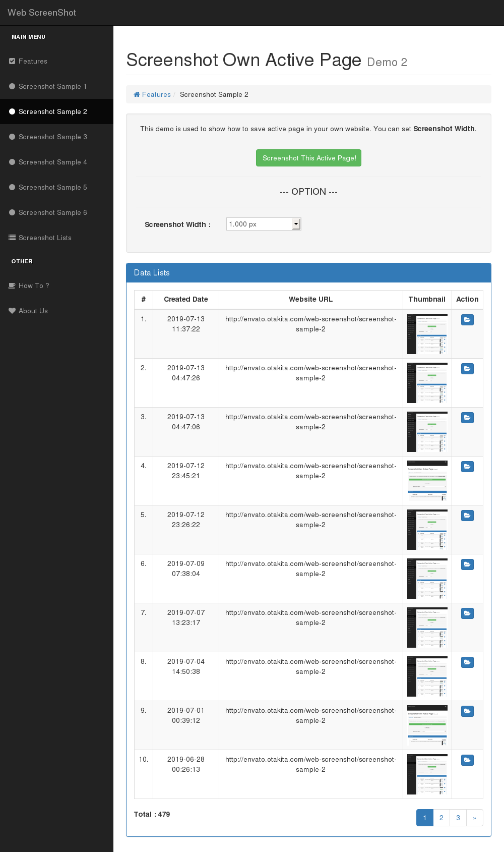Click Screenshot This Active Page button
This screenshot has height=852, width=504.
(308, 158)
